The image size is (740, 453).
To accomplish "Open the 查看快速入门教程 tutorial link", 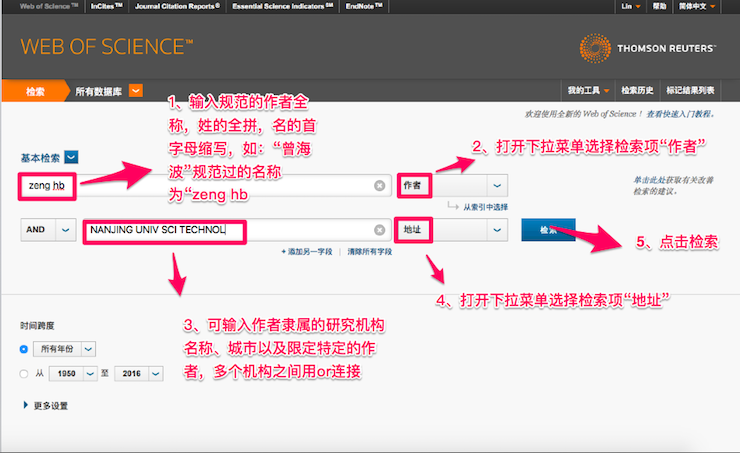I will [680, 114].
